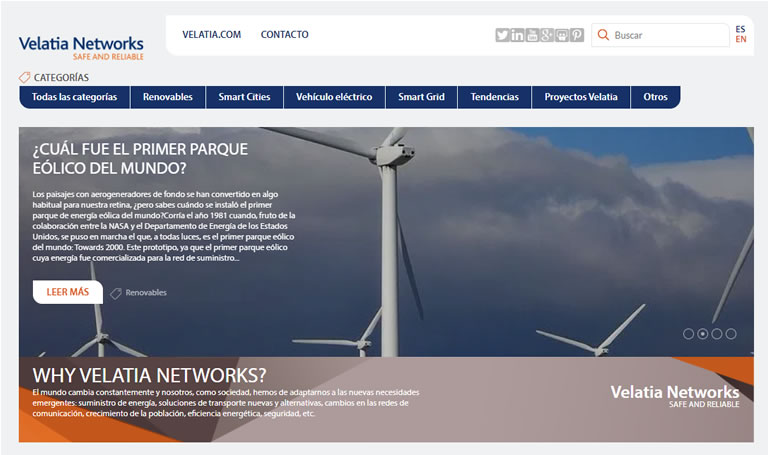Image resolution: width=768 pixels, height=455 pixels.
Task: Open the Proyectos Velatia category tab
Action: [581, 97]
